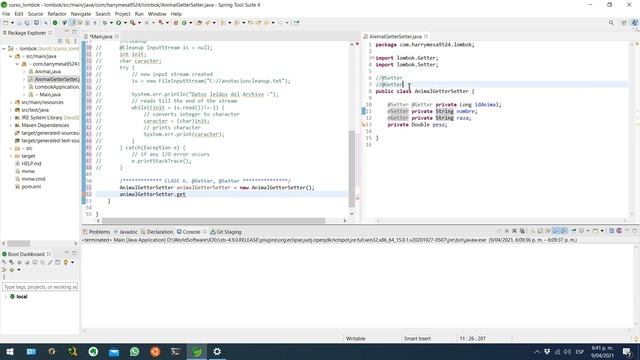The height and width of the screenshot is (360, 640).
Task: Click the WhatsApp taskbar icon
Action: click(134, 351)
